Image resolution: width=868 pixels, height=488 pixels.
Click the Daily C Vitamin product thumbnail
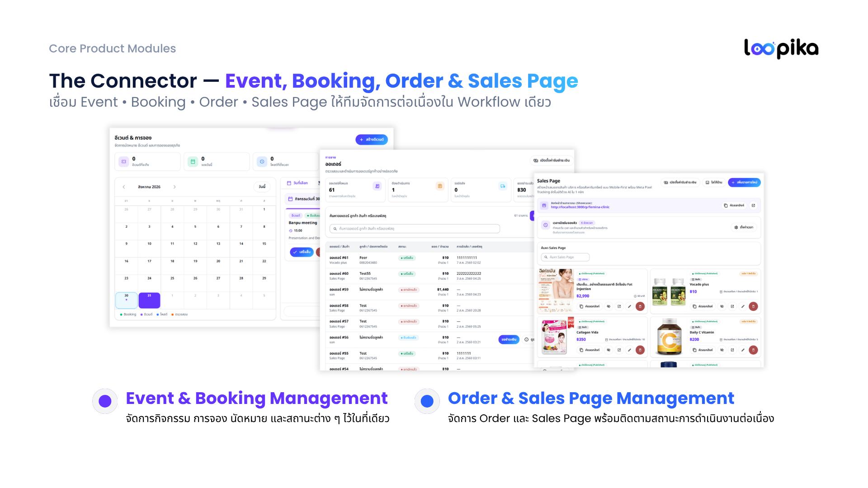point(669,337)
